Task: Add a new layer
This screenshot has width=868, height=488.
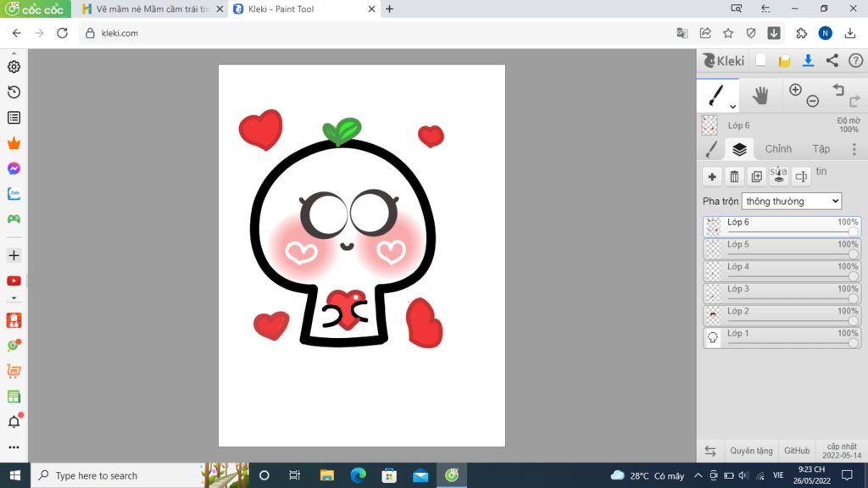Action: coord(712,177)
